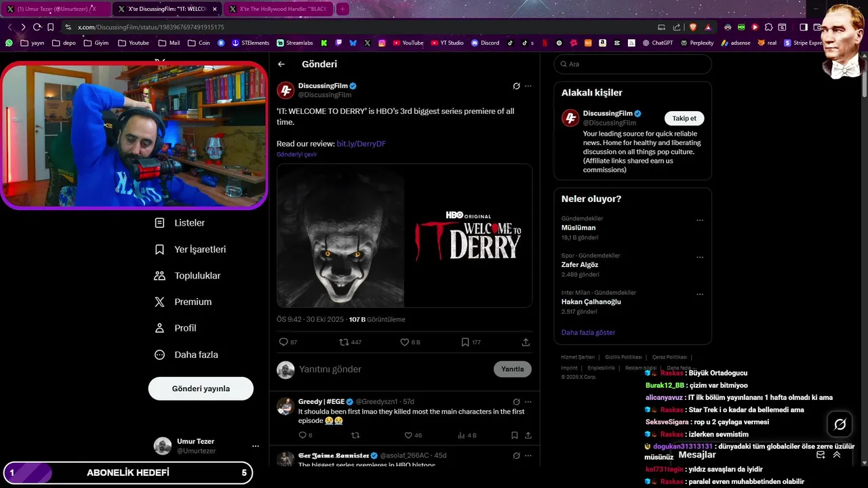
Task: Open Premium in the sidebar
Action: (x=183, y=302)
